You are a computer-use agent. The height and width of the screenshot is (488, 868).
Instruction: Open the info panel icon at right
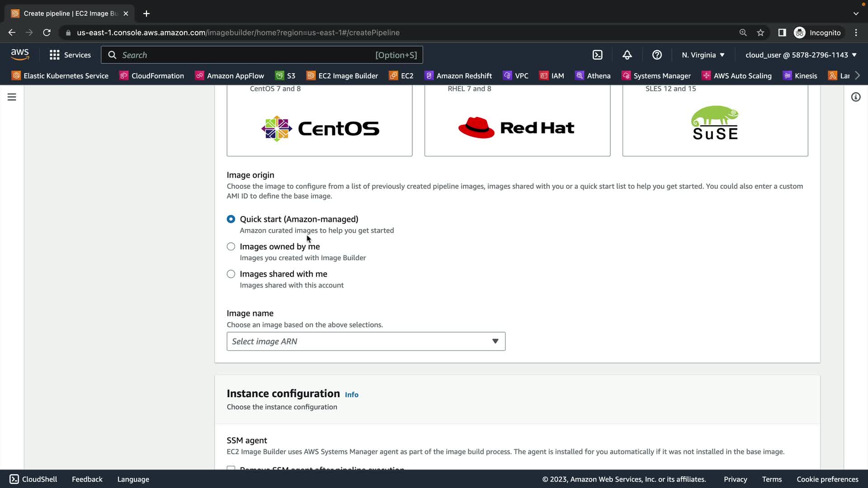855,97
